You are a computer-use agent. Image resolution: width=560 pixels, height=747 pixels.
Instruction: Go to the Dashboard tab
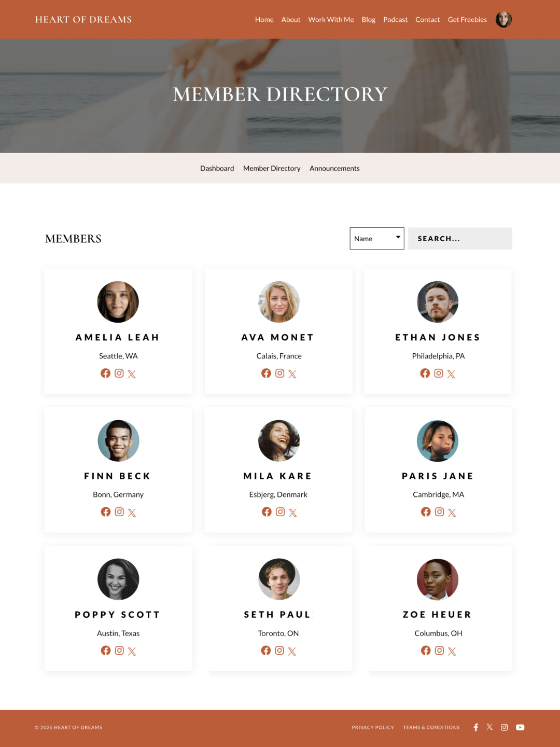pyautogui.click(x=217, y=168)
